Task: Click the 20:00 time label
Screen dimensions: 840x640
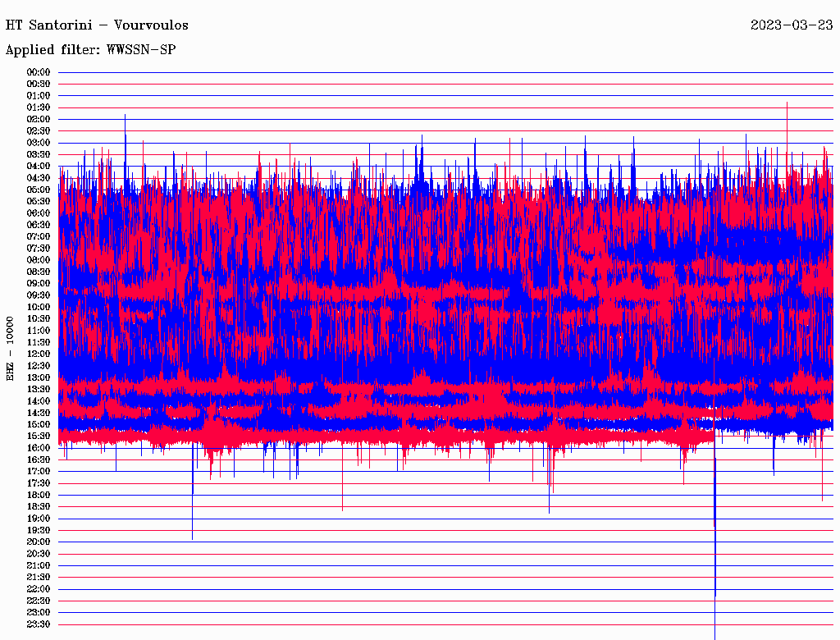Action: pyautogui.click(x=39, y=542)
